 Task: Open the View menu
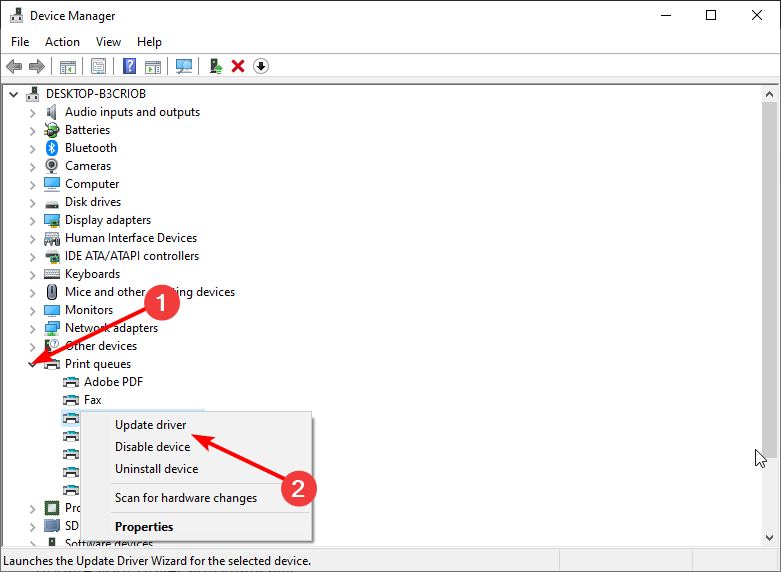tap(108, 42)
